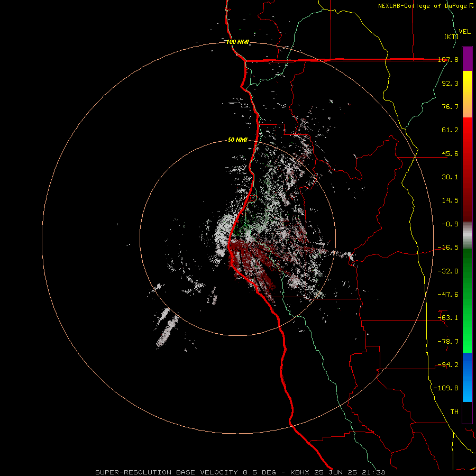This screenshot has width=476, height=476.
Task: Select the -32.0 legend value
Action: click(448, 271)
